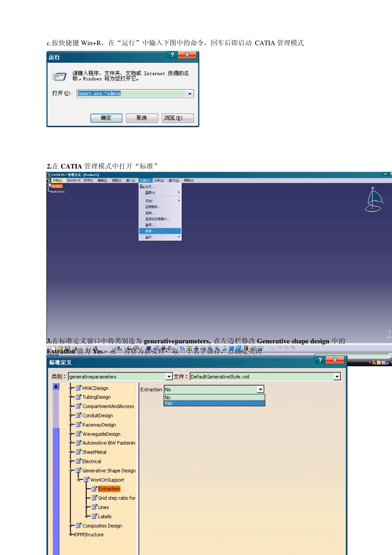Click the RacewayDesign node icon
Image resolution: width=392 pixels, height=555 pixels.
[x=78, y=425]
